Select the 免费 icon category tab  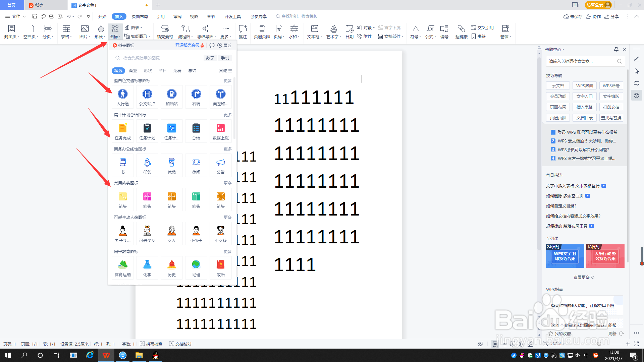[x=177, y=71]
